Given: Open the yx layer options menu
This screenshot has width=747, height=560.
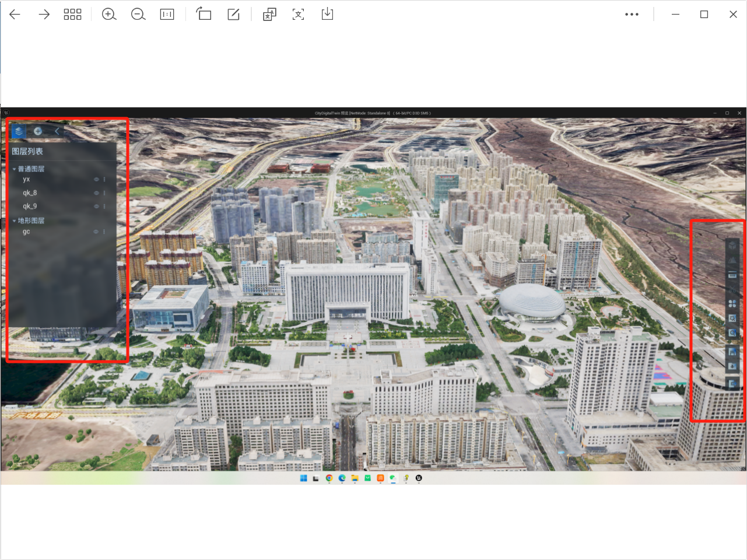Looking at the screenshot, I should coord(104,180).
